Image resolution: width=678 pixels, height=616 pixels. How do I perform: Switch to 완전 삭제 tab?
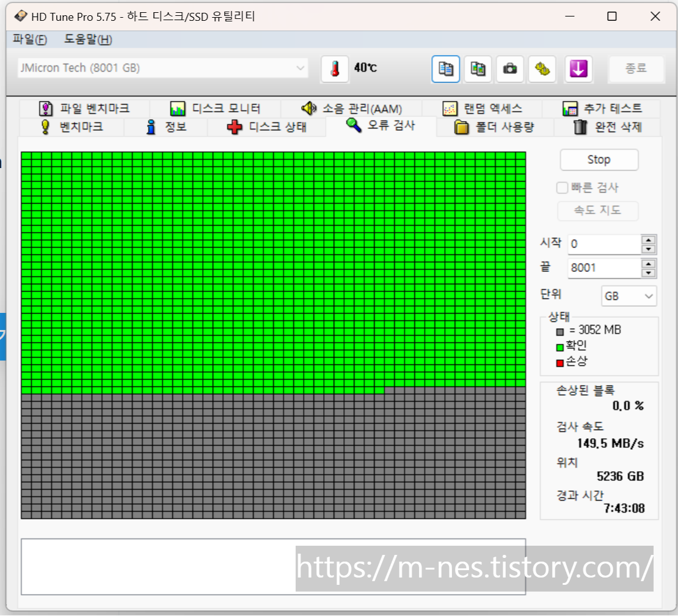[607, 127]
